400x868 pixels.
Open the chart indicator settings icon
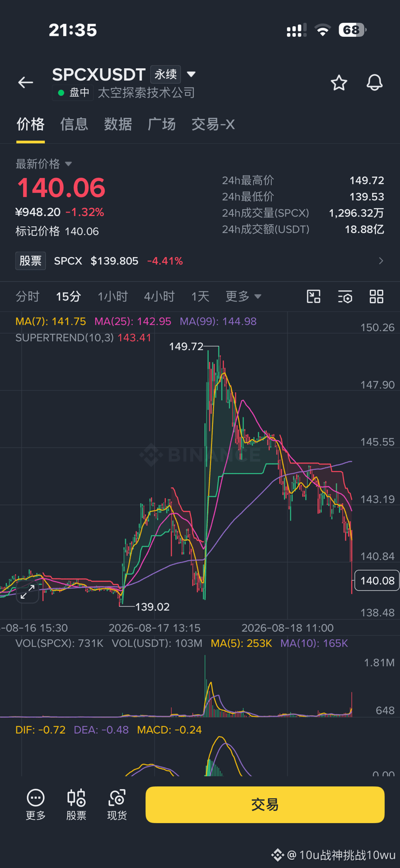345,296
